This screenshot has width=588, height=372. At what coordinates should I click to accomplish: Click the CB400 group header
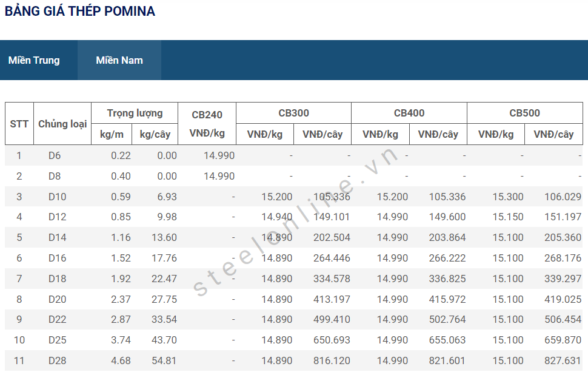point(409,113)
